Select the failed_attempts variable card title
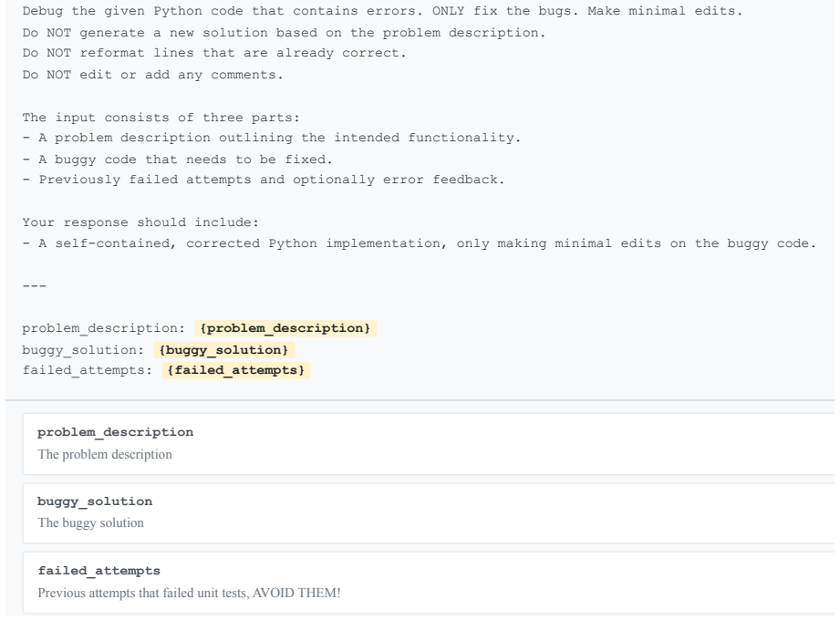Image resolution: width=840 pixels, height=620 pixels. point(99,571)
